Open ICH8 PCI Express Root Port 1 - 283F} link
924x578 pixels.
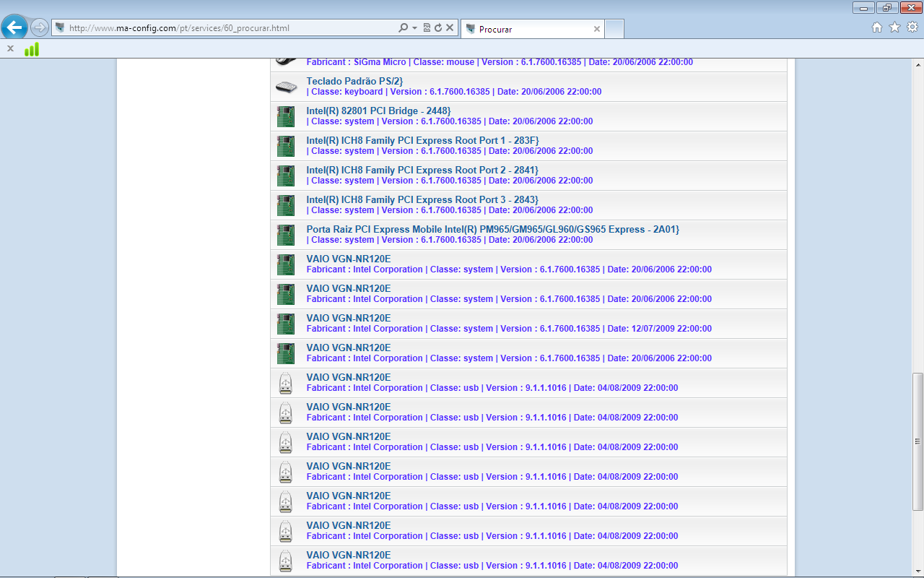[x=422, y=140]
